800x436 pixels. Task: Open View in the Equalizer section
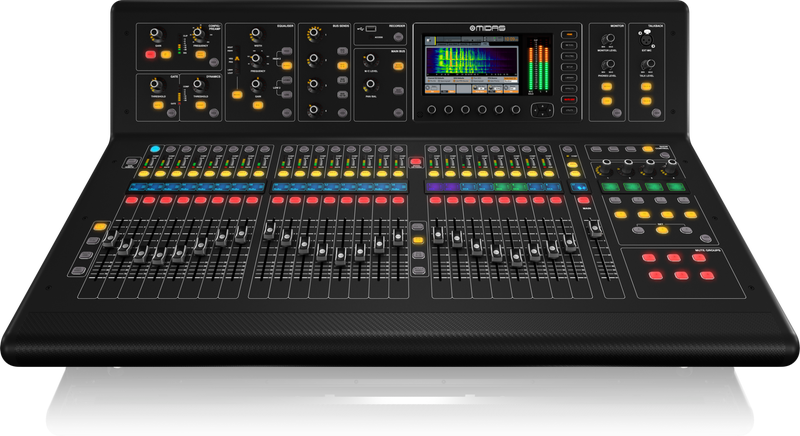coord(287,113)
